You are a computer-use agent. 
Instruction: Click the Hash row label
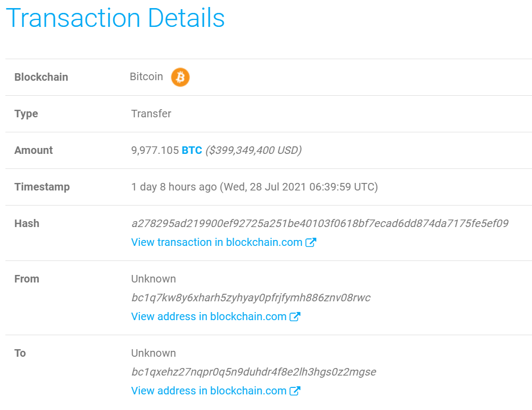[x=27, y=223]
